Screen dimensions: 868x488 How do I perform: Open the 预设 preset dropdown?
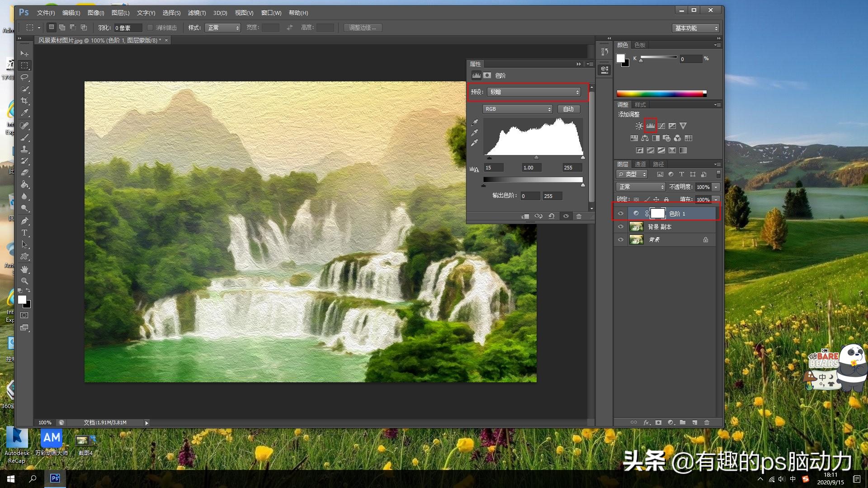(533, 92)
